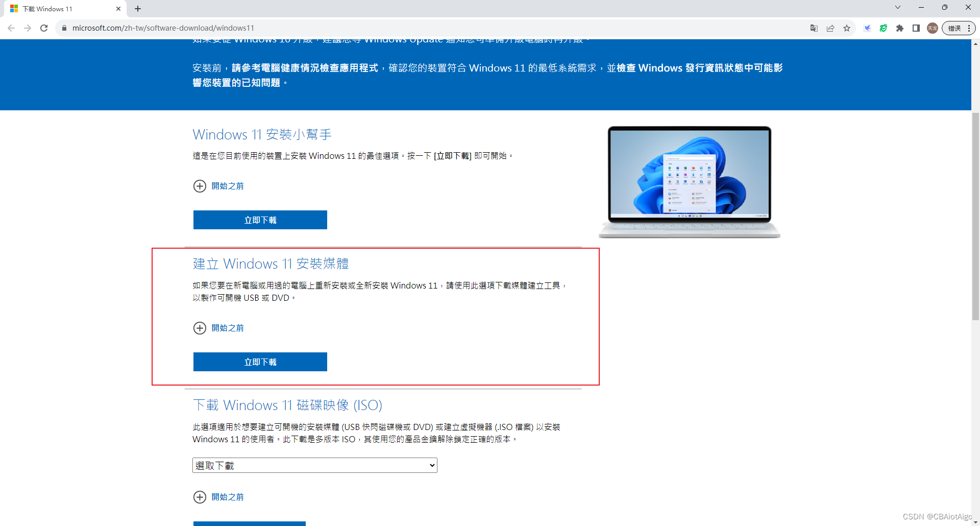Restore down the browser window
Image resolution: width=980 pixels, height=526 pixels.
[945, 7]
